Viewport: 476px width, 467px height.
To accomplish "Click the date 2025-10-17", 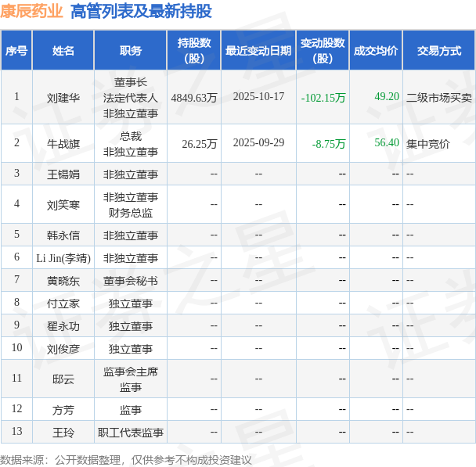I will coord(258,97).
